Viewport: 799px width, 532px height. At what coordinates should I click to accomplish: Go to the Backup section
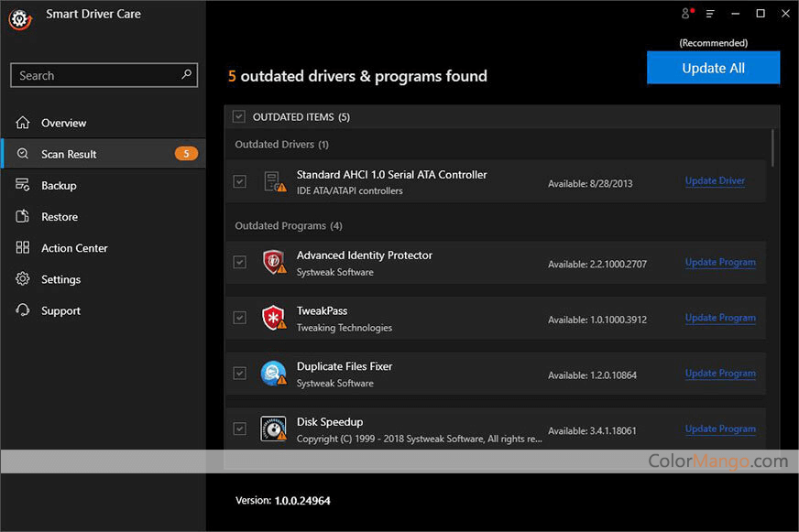click(x=104, y=185)
